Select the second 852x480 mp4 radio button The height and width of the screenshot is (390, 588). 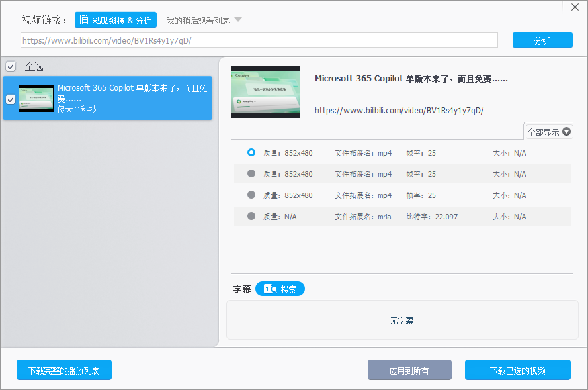(251, 173)
